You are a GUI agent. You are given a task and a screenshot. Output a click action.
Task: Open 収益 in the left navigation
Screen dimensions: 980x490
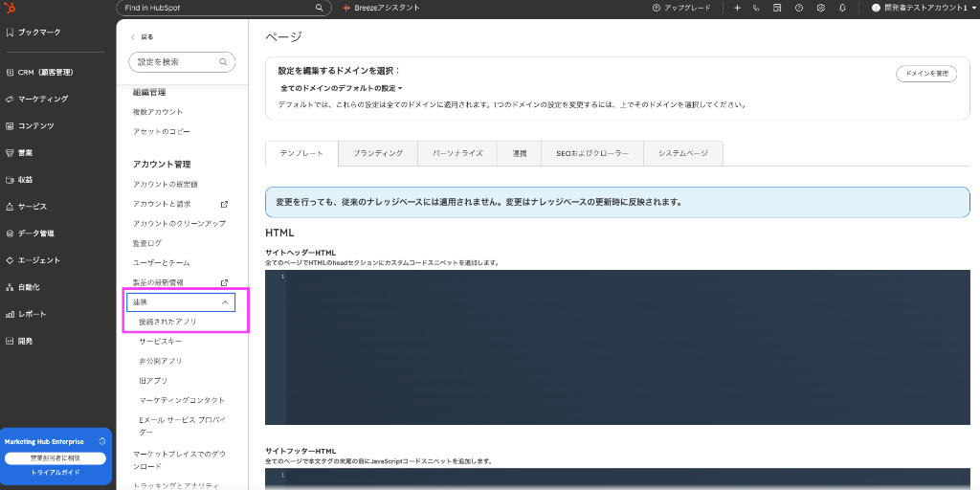(x=19, y=179)
